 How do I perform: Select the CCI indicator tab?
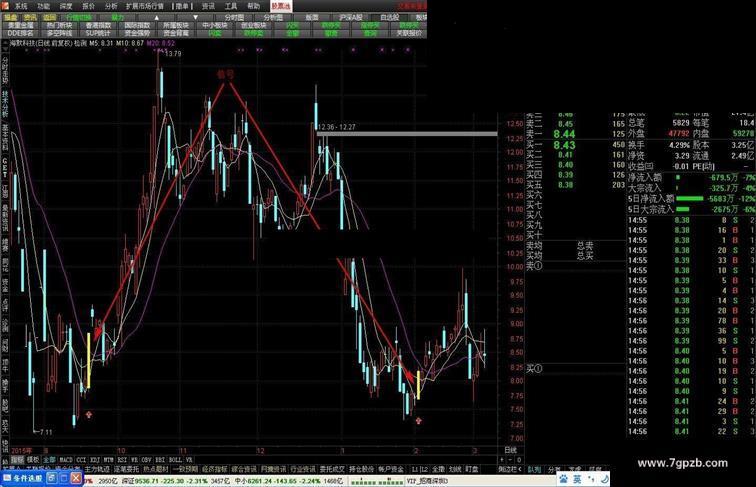tap(81, 460)
